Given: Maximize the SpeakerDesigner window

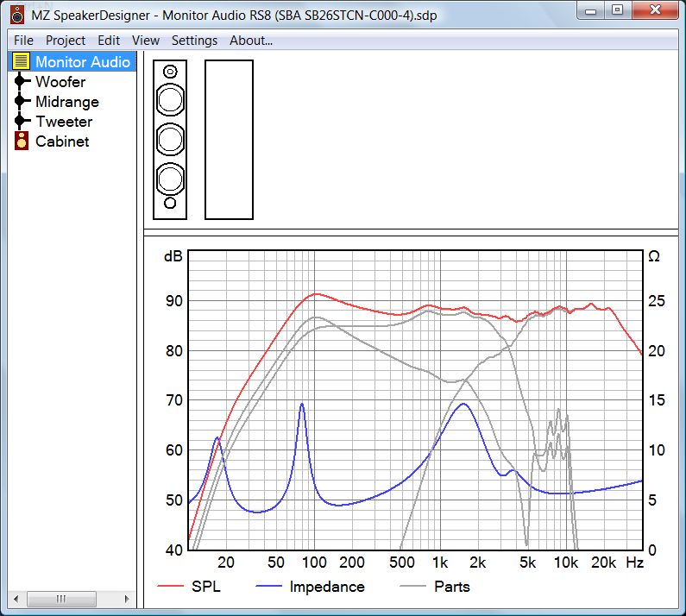Looking at the screenshot, I should 618,10.
